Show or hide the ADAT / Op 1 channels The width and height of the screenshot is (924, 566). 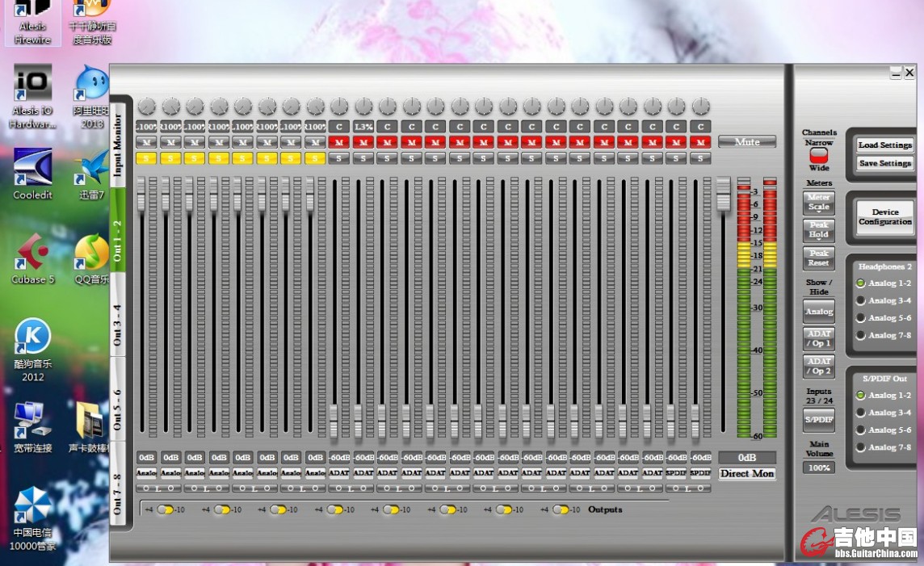[x=818, y=338]
